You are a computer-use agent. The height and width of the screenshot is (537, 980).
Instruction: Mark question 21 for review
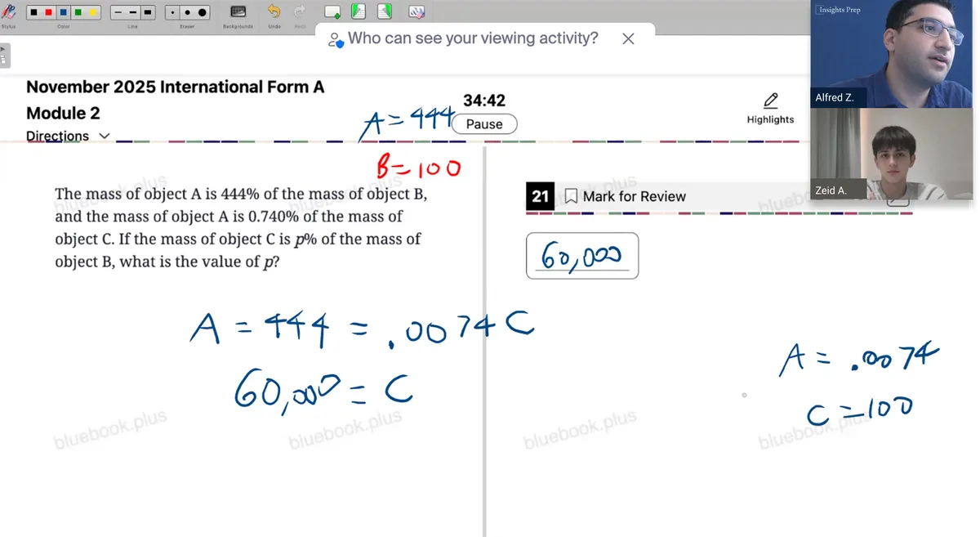pyautogui.click(x=625, y=196)
